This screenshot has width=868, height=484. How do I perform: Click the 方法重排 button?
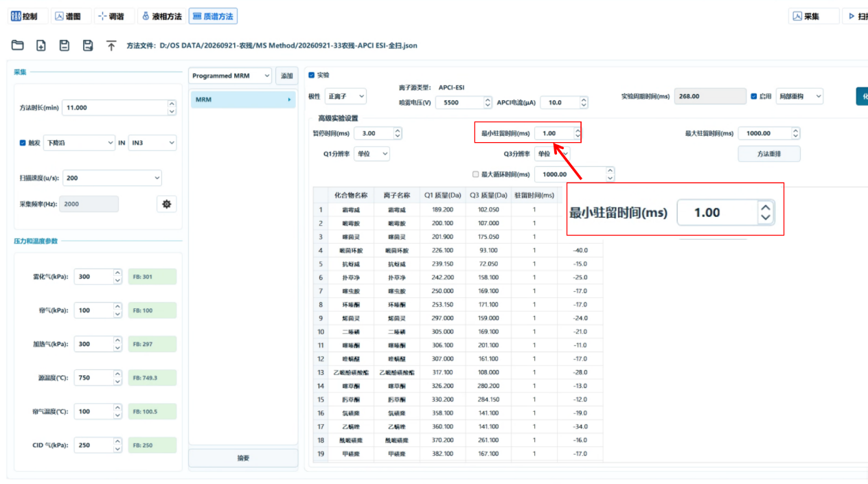[x=769, y=154]
